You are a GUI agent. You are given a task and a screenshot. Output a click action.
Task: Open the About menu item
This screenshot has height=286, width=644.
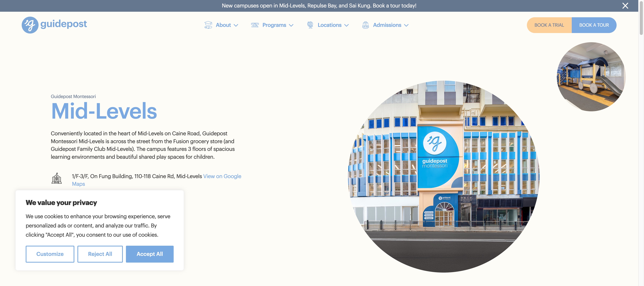[223, 25]
